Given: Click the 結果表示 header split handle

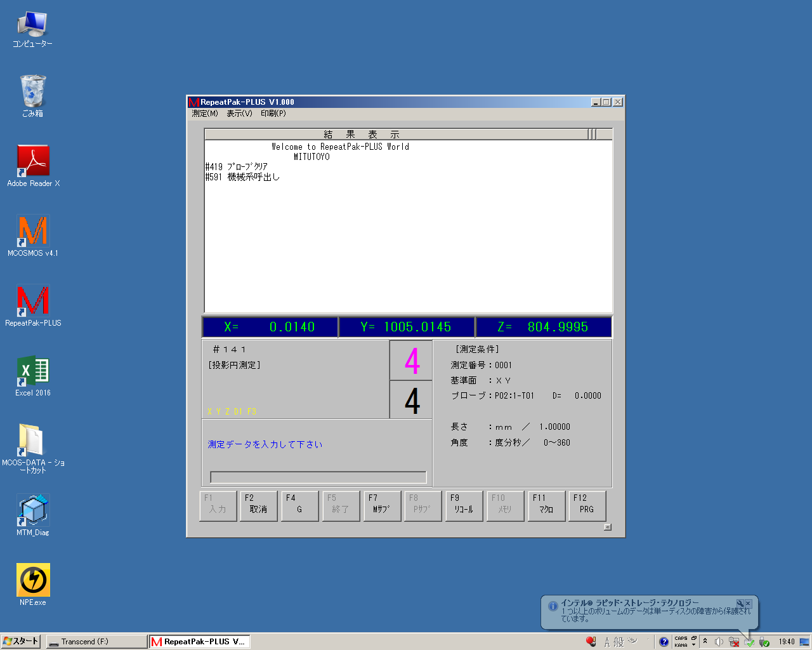Looking at the screenshot, I should [591, 134].
